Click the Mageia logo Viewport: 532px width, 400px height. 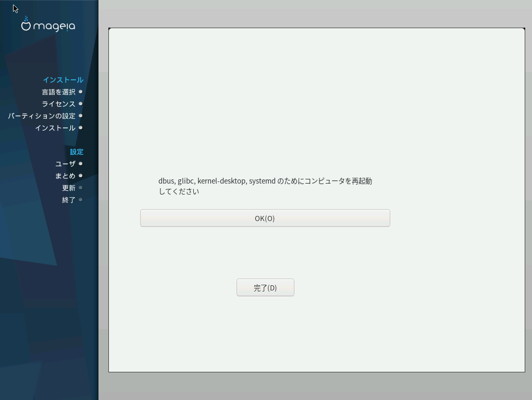coord(48,25)
